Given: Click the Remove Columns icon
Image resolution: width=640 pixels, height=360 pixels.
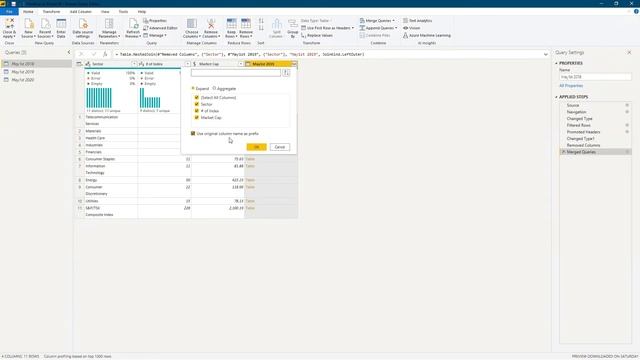Looking at the screenshot, I should click(x=211, y=24).
